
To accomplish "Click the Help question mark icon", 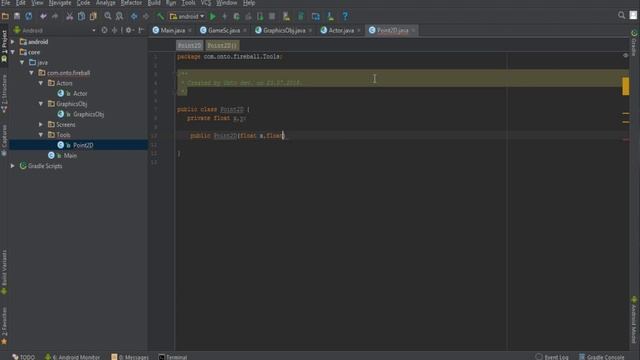I will [x=345, y=16].
